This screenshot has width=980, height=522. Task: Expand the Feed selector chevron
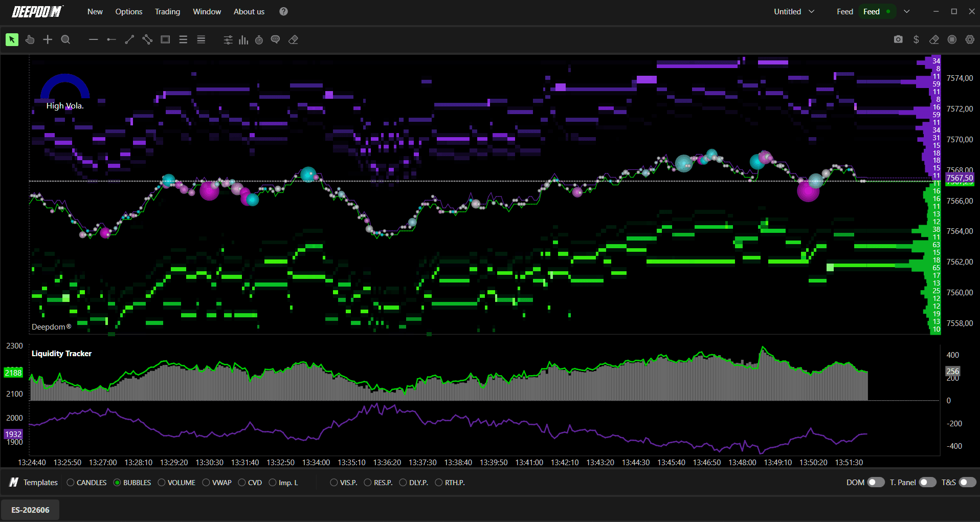coord(907,11)
